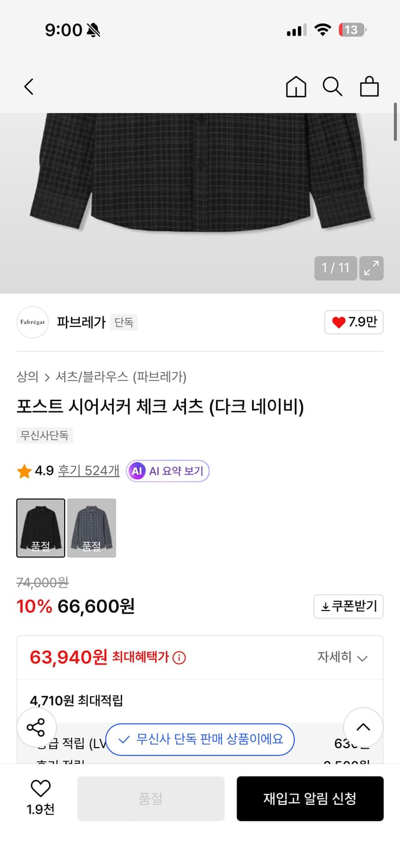Image resolution: width=400 pixels, height=868 pixels.
Task: Open the 상의 breadcrumb category
Action: pyautogui.click(x=27, y=377)
